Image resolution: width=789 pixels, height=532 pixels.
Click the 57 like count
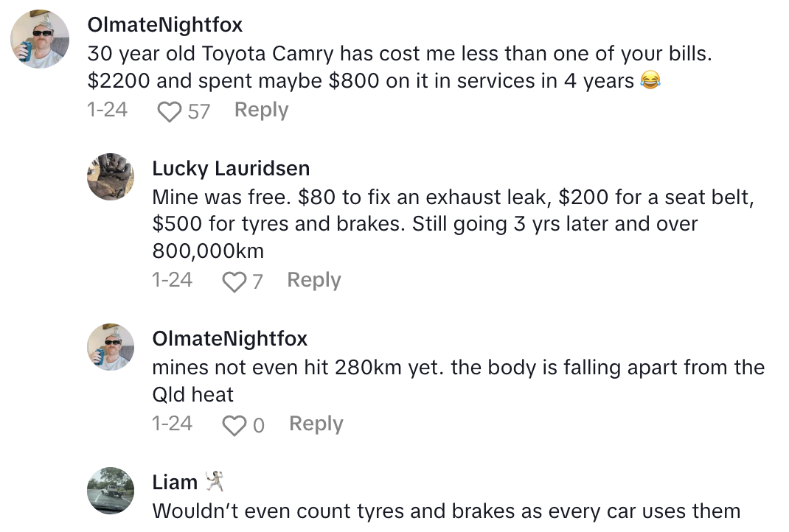pos(198,111)
